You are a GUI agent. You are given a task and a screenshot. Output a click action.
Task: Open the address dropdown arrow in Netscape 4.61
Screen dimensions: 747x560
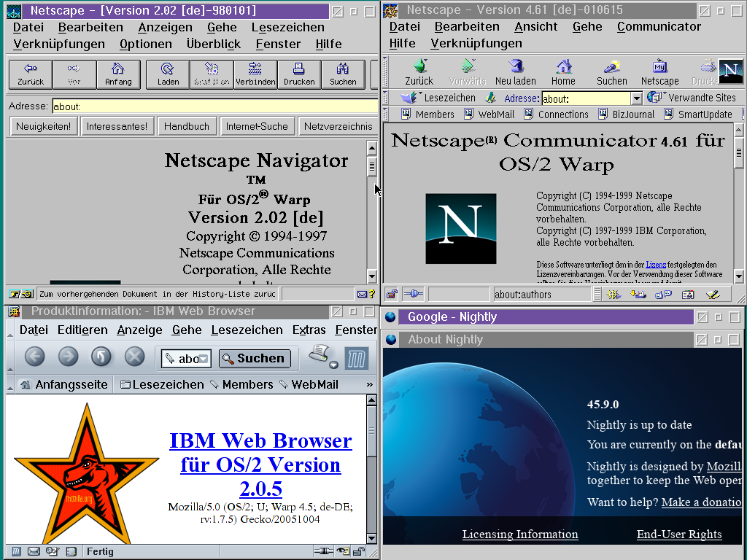coord(636,98)
